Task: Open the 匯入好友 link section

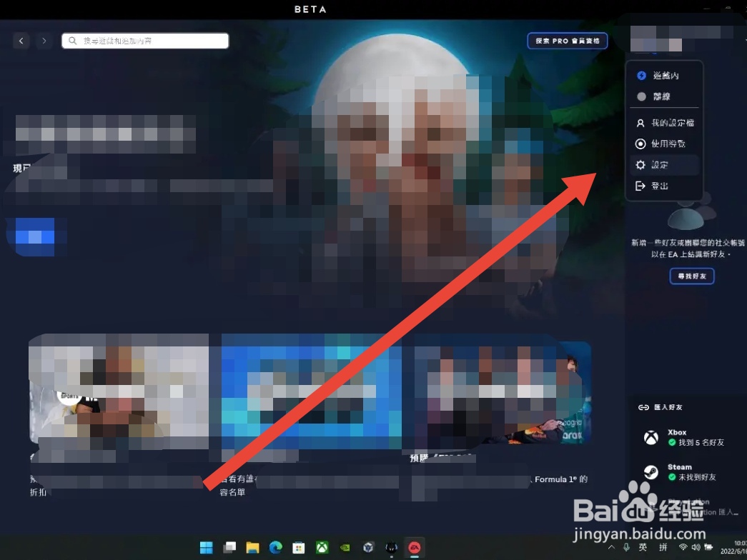Action: click(661, 407)
